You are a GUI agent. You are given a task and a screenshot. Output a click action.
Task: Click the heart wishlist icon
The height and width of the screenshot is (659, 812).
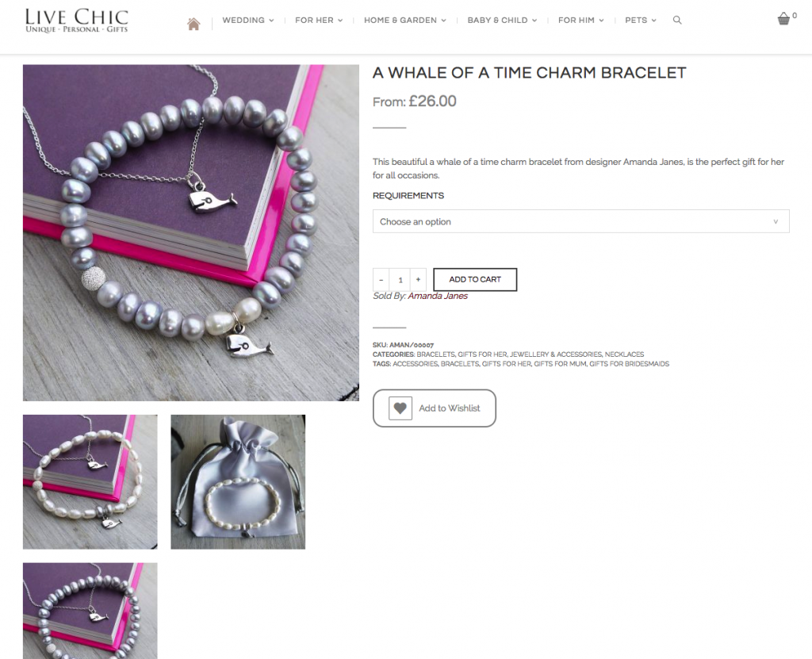400,408
